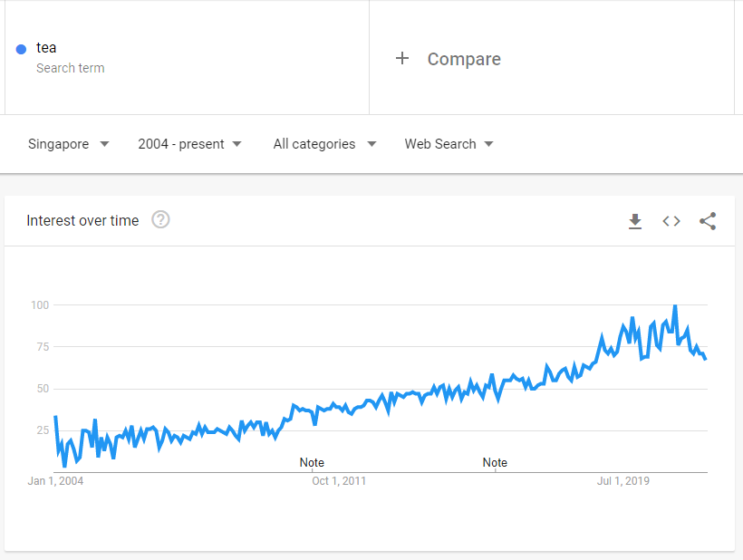Click the blue dot next to tea
Screen dimensions: 743x560
(x=21, y=49)
